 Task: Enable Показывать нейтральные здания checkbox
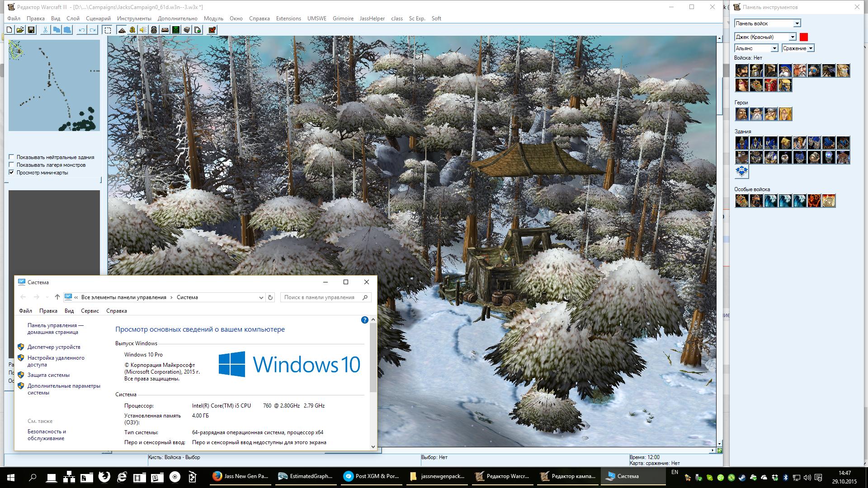[11, 157]
